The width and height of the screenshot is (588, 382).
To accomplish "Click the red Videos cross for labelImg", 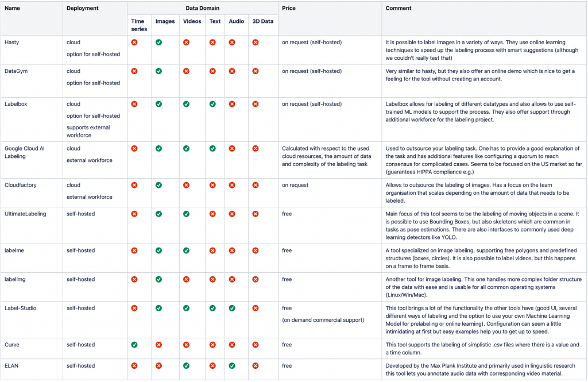I will pos(187,279).
